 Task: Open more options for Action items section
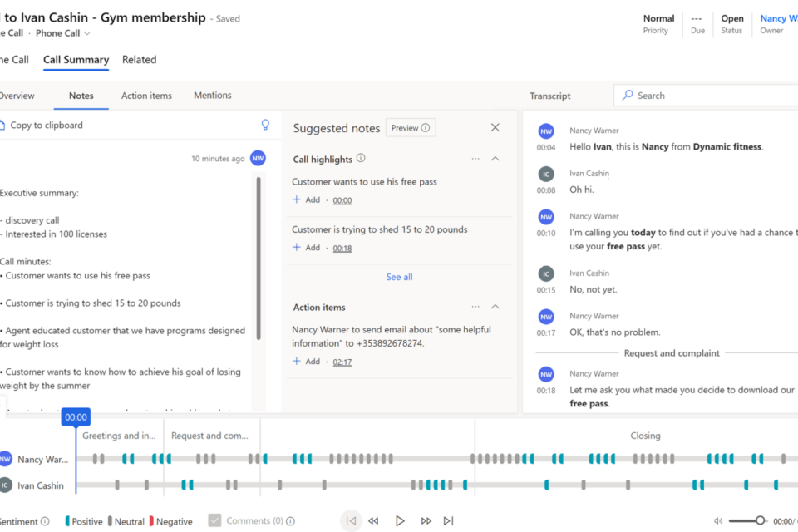[x=475, y=307]
